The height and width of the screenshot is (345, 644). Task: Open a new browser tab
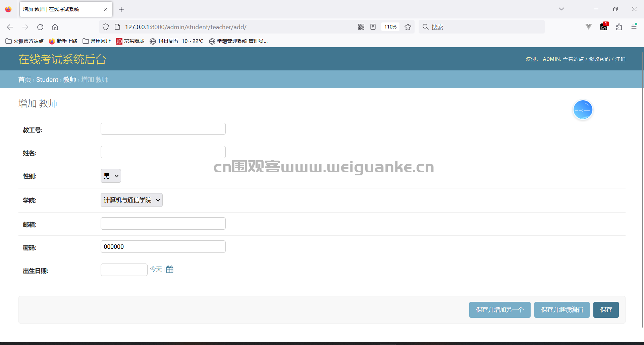(x=121, y=9)
